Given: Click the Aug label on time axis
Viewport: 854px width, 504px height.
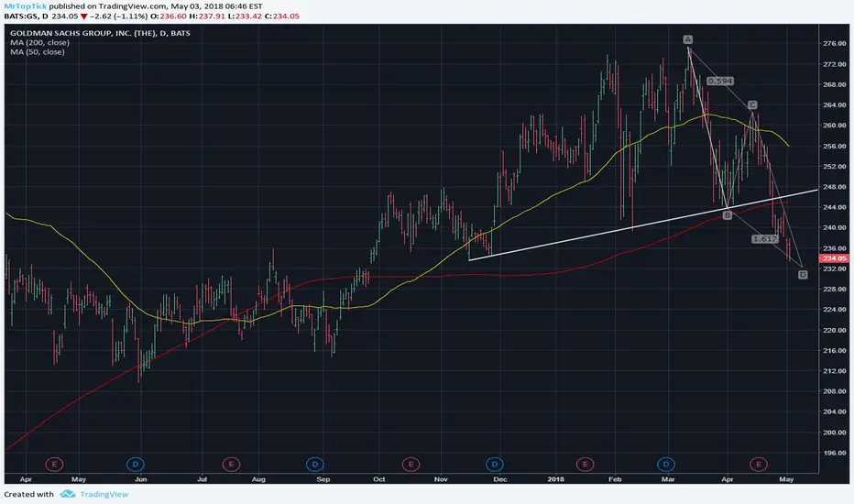Looking at the screenshot, I should tap(258, 479).
